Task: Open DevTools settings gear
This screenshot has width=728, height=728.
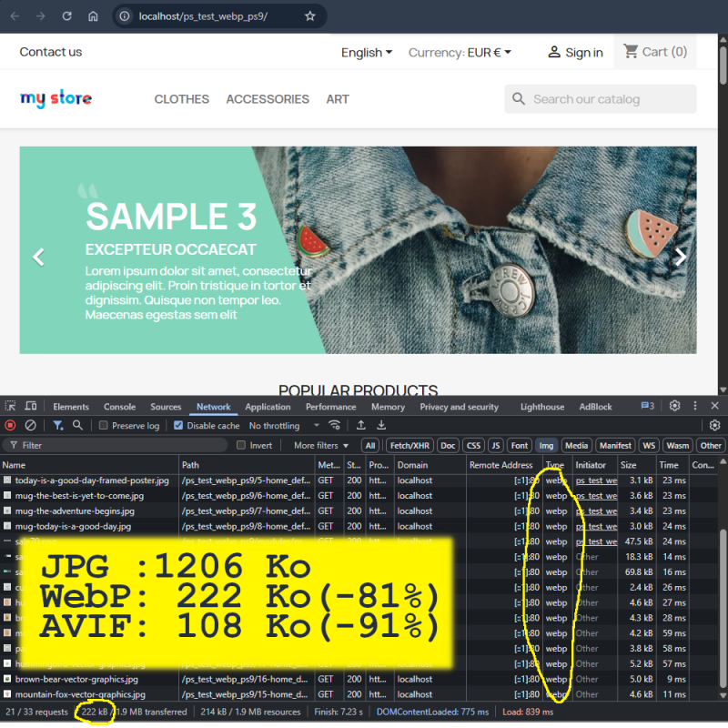Action: [674, 406]
